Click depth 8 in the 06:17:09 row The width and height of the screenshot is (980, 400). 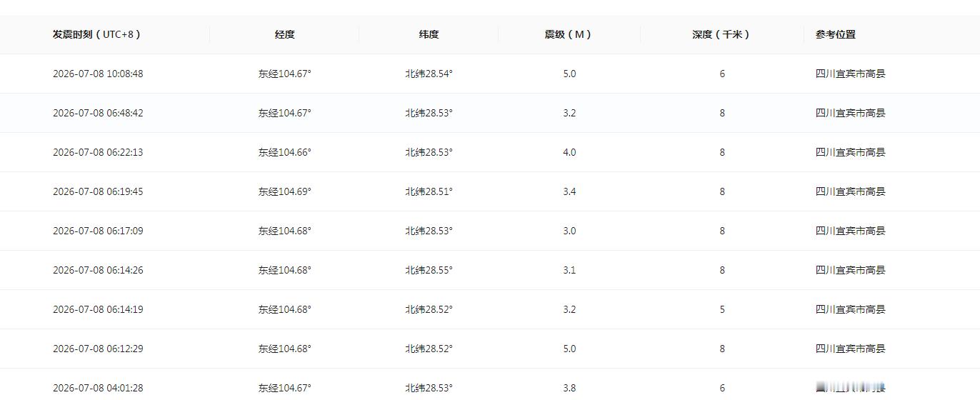tap(722, 231)
